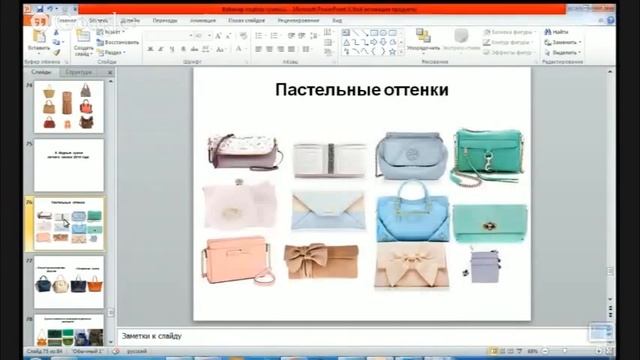Viewport: 640px width, 360px height.
Task: Decrease font size with A down icon
Action: point(229,36)
